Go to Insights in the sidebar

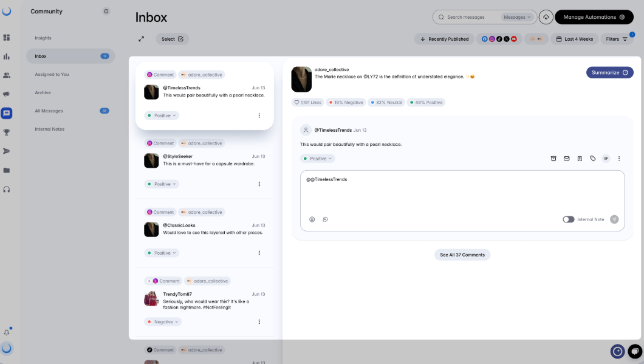pos(43,38)
